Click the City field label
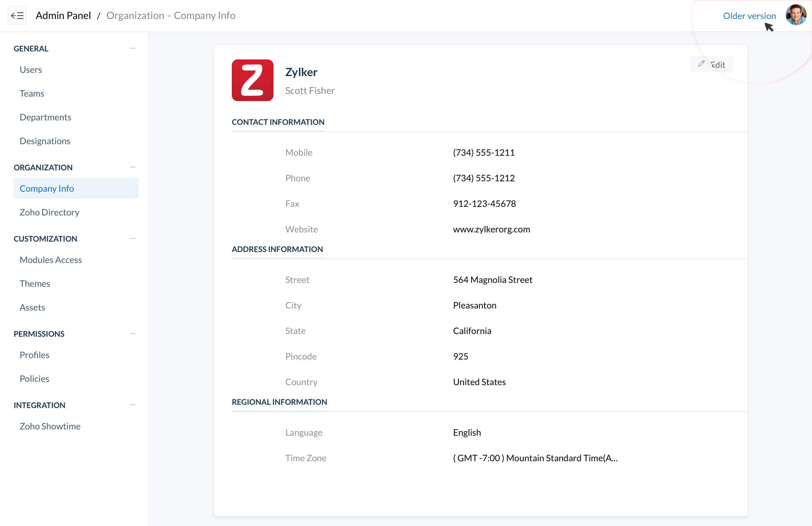Viewport: 812px width, 526px height. pos(293,305)
